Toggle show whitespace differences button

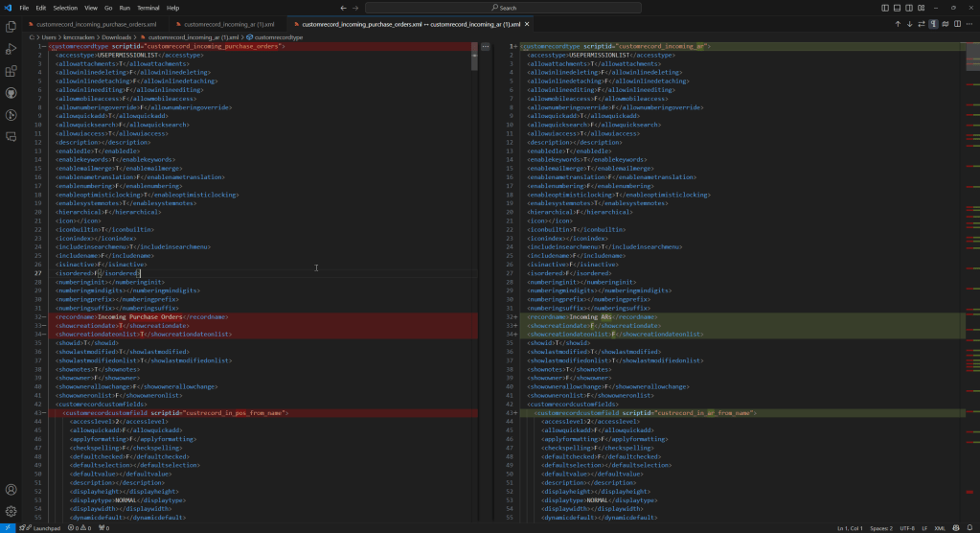click(934, 23)
